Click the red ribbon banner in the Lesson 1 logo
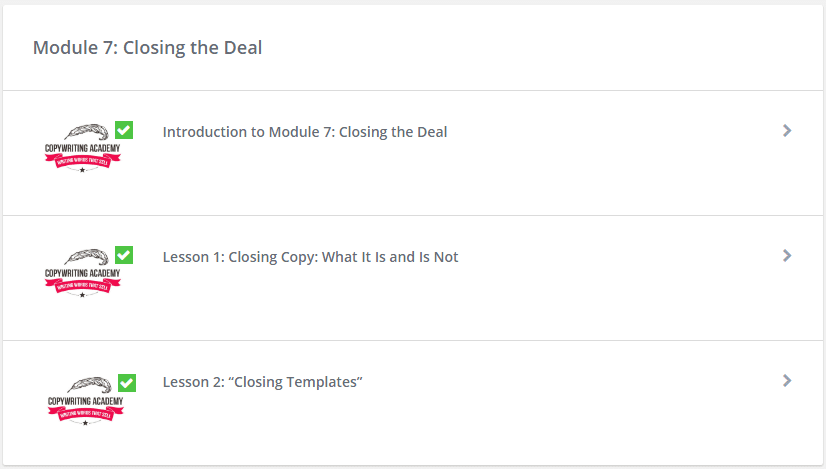 [83, 286]
